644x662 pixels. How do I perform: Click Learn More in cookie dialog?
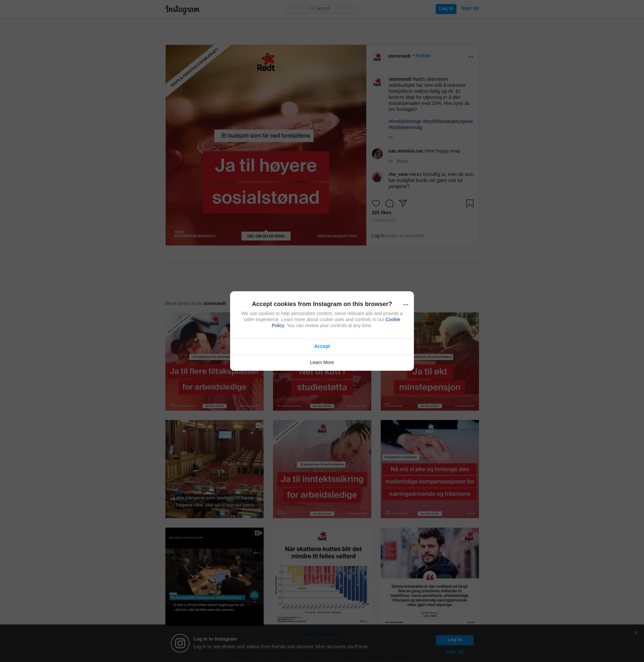322,363
